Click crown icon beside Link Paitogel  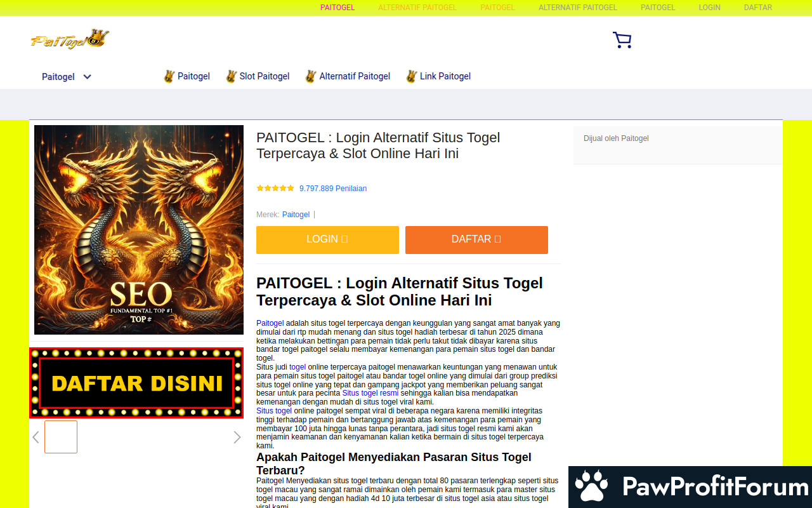pos(412,76)
